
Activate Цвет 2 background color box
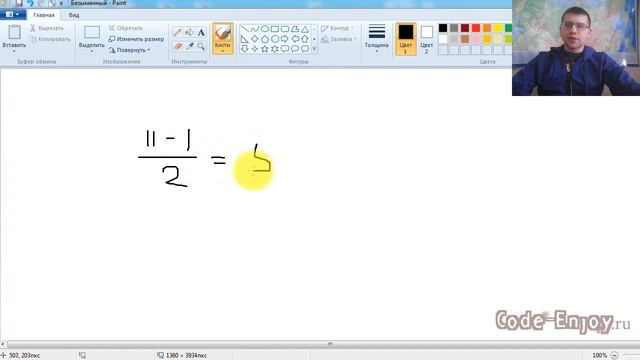click(x=427, y=39)
